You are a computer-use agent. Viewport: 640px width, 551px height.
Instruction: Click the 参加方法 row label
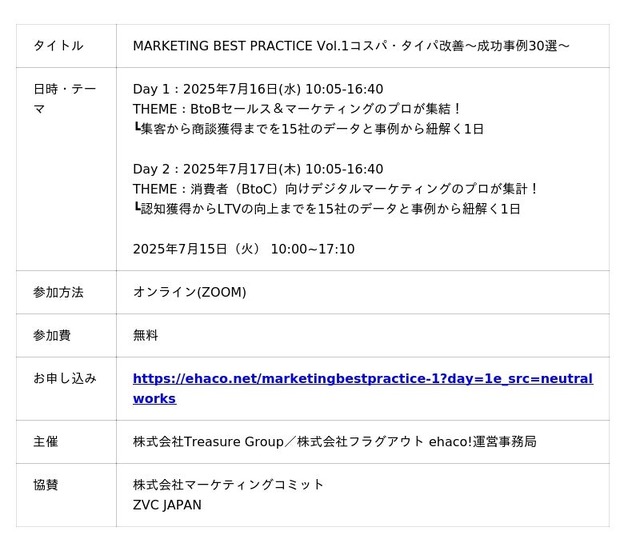pos(58,292)
